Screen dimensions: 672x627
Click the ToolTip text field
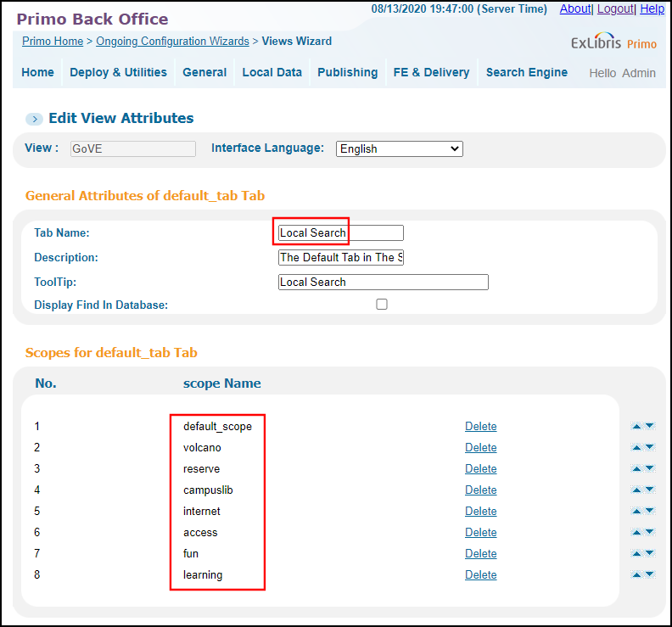(x=384, y=282)
